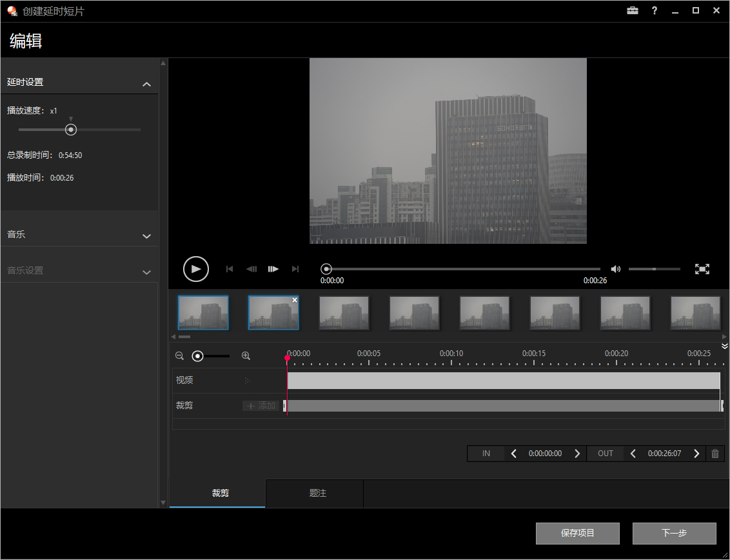730x560 pixels.
Task: Select the 裁剪 tab
Action: tap(220, 494)
